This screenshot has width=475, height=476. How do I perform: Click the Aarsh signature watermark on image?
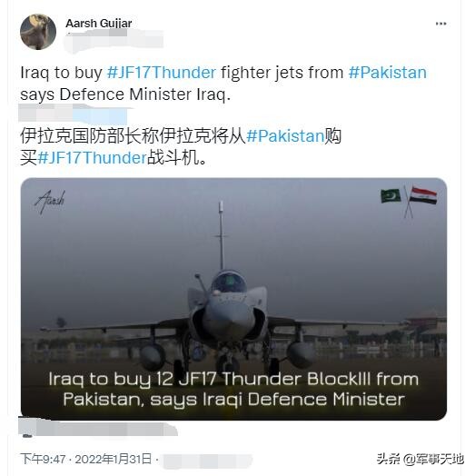tap(50, 202)
